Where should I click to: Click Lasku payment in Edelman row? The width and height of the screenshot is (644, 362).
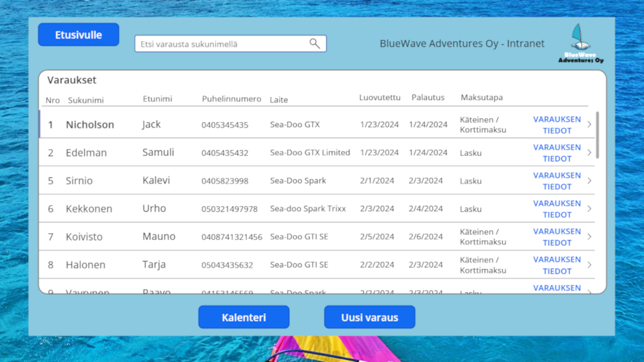(x=471, y=153)
